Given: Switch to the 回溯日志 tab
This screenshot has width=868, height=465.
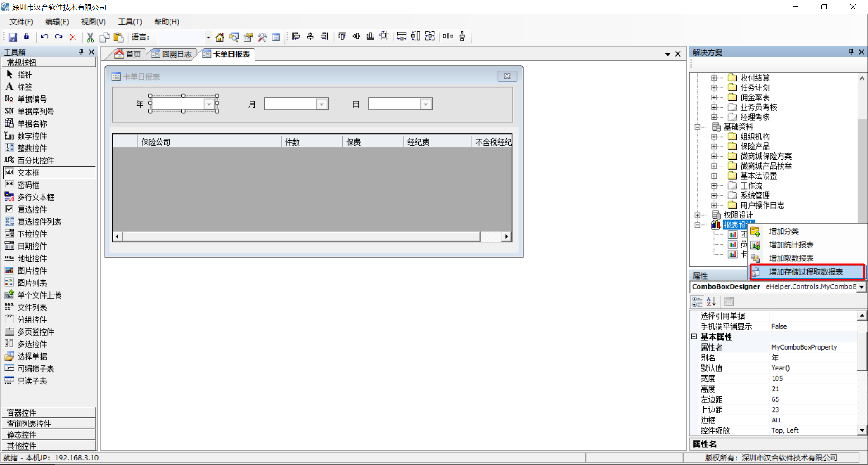Looking at the screenshot, I should pyautogui.click(x=172, y=54).
